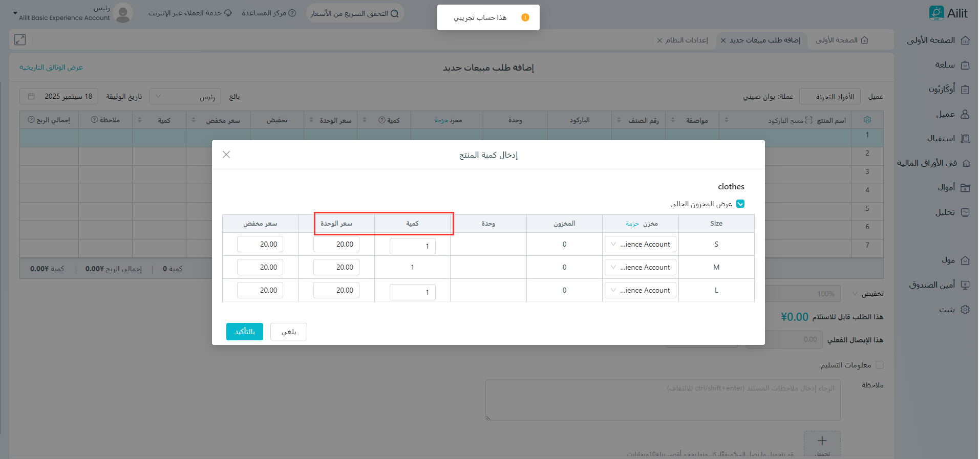
Task: Cancel the product quantity dialog
Action: coord(289,332)
